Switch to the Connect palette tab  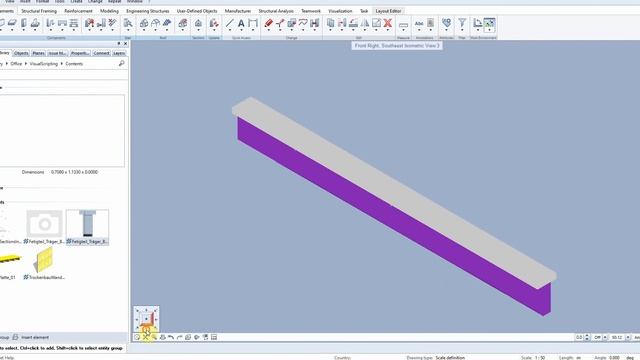[x=101, y=53]
